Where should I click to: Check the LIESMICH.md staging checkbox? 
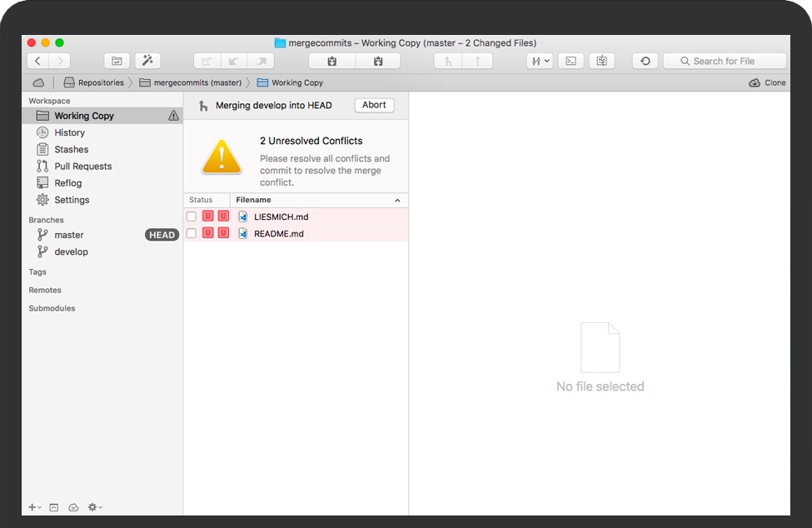point(192,217)
